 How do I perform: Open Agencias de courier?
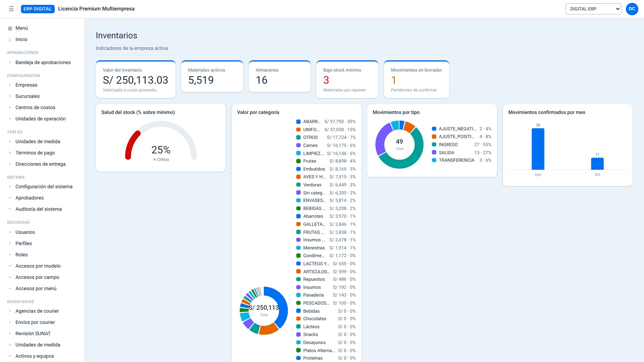pyautogui.click(x=37, y=311)
